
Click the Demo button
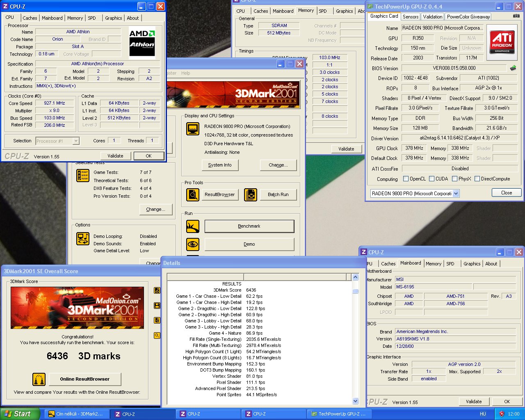(x=249, y=244)
